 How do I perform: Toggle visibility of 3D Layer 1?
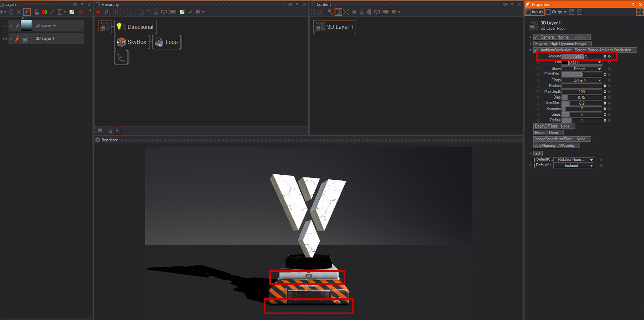[5, 39]
